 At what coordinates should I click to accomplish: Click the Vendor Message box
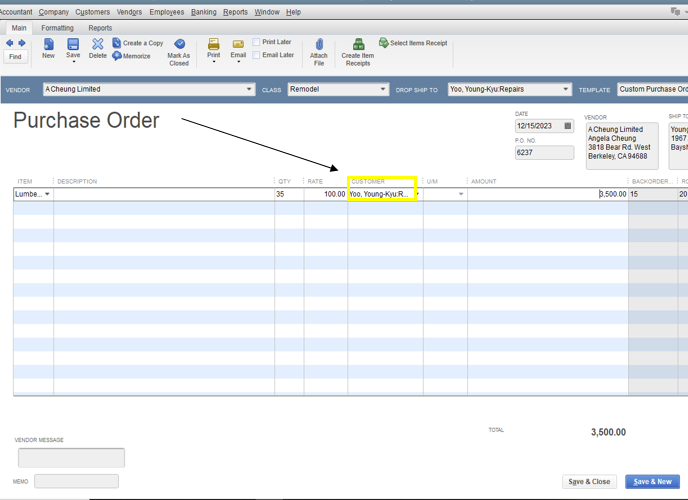(x=71, y=457)
